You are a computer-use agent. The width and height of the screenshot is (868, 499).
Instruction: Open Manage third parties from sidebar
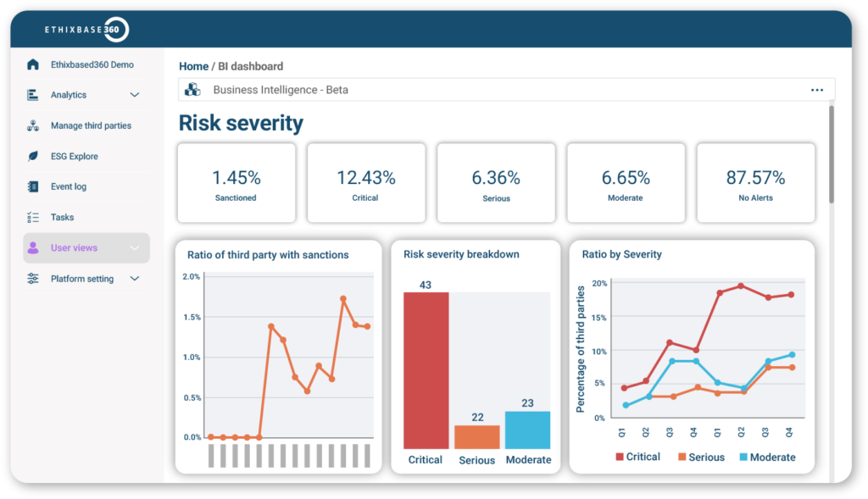pos(91,125)
